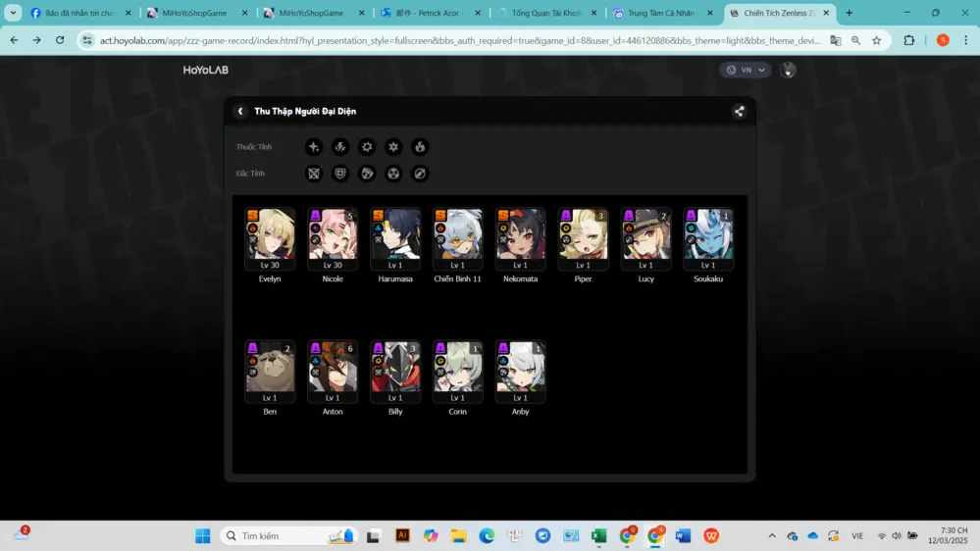Viewport: 980px width, 551px height.
Task: Open Evelyn's agent card
Action: pyautogui.click(x=270, y=239)
